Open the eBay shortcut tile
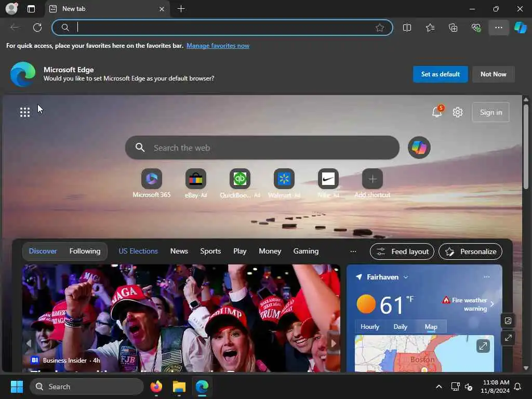This screenshot has width=532, height=399. [196, 183]
